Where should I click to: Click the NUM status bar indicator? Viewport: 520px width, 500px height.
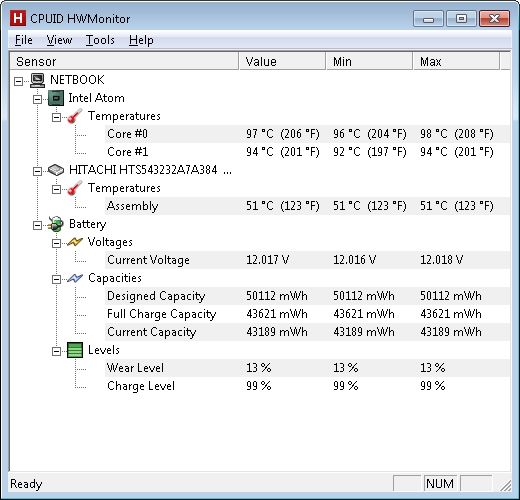(x=440, y=484)
